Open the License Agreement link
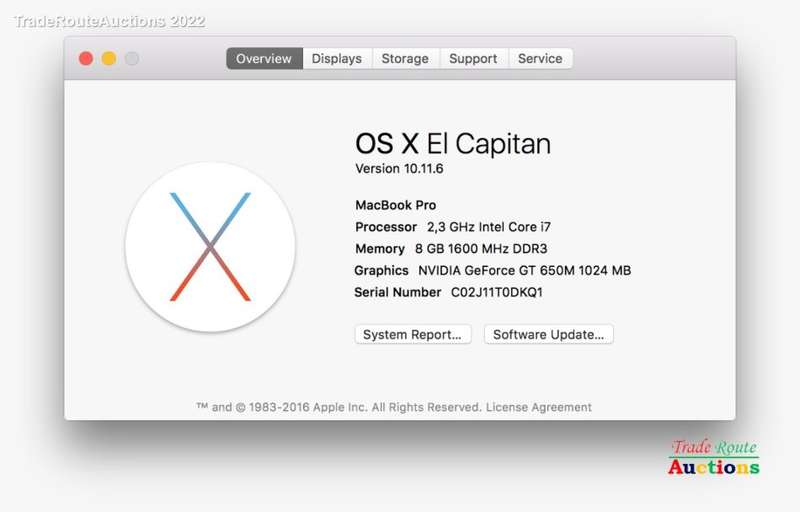This screenshot has width=800, height=512. tap(538, 407)
